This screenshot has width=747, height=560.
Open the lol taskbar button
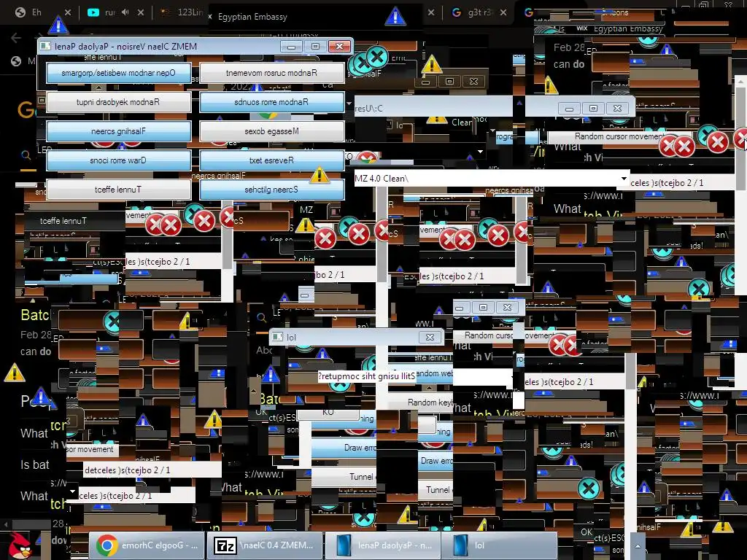pyautogui.click(x=499, y=545)
